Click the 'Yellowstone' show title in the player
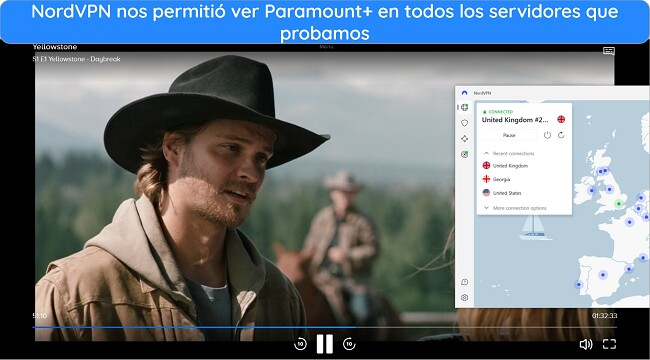The width and height of the screenshot is (650, 360). coord(55,47)
